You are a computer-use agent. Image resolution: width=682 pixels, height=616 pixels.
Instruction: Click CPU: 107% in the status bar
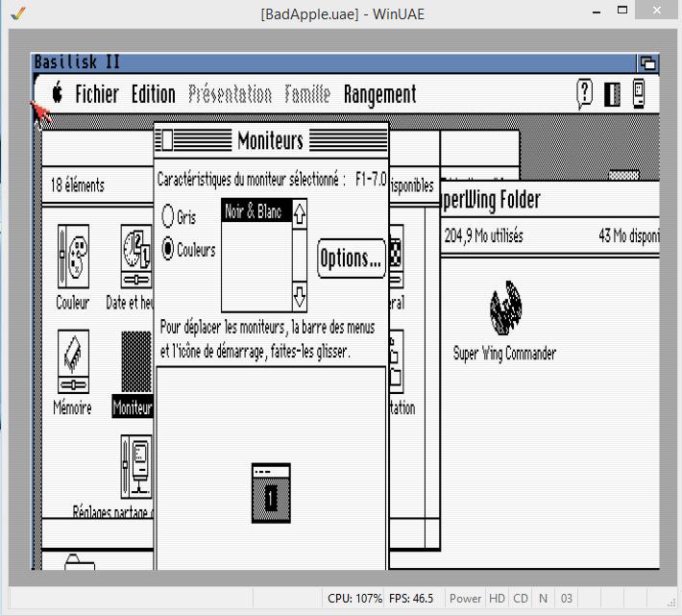(354, 599)
